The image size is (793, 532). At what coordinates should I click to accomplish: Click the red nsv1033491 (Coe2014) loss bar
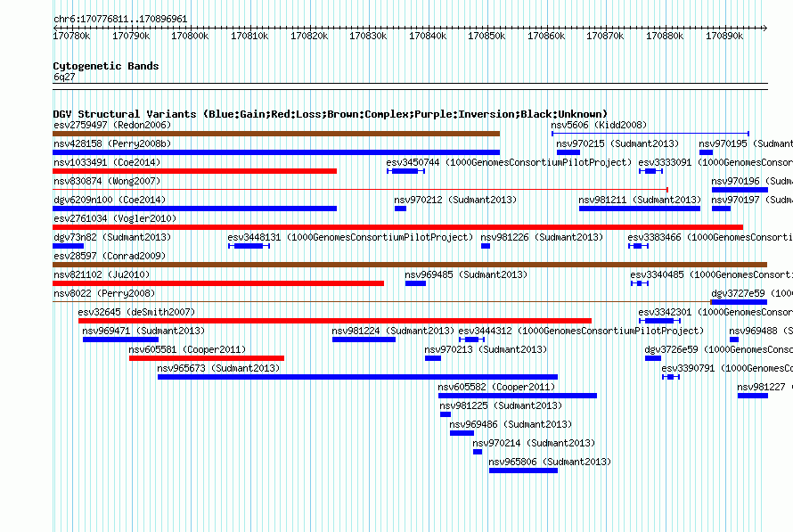195,171
